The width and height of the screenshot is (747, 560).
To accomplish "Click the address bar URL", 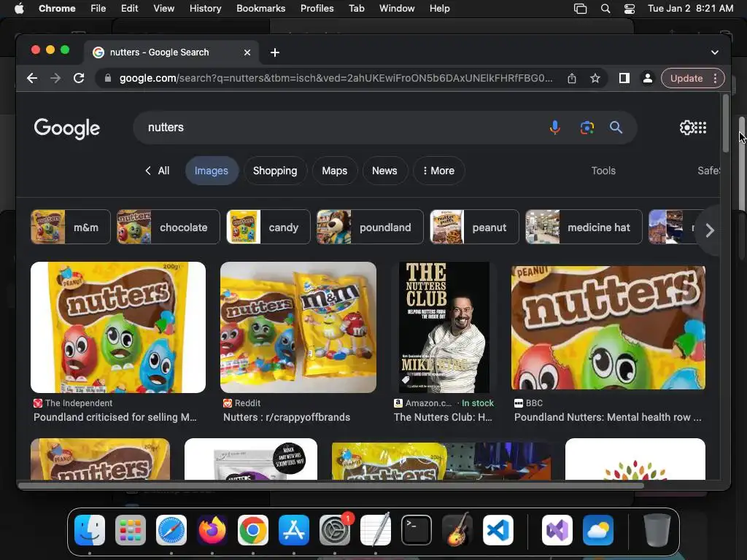I will tap(336, 78).
